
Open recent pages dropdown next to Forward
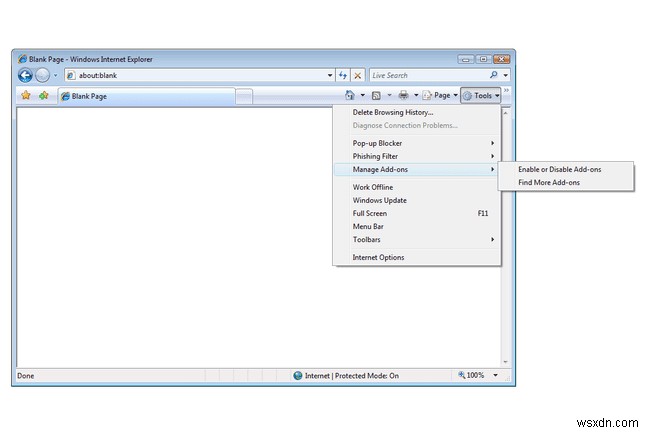56,75
